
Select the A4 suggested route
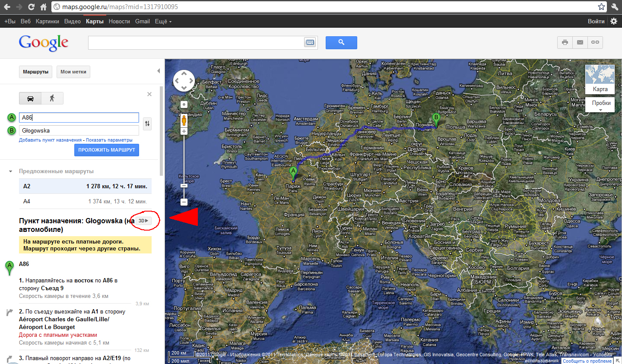(x=86, y=201)
